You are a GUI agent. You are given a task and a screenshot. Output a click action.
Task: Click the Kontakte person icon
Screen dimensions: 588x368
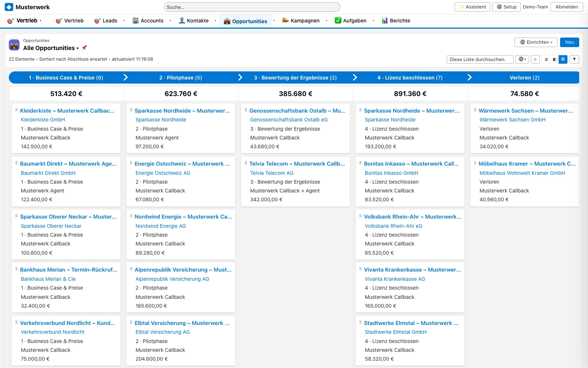pyautogui.click(x=182, y=21)
